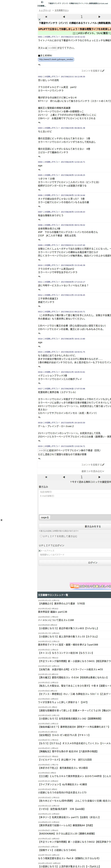This screenshot has height=868, width=111.
Task: Click inside the 書き込み message text area
Action: tap(75, 506)
